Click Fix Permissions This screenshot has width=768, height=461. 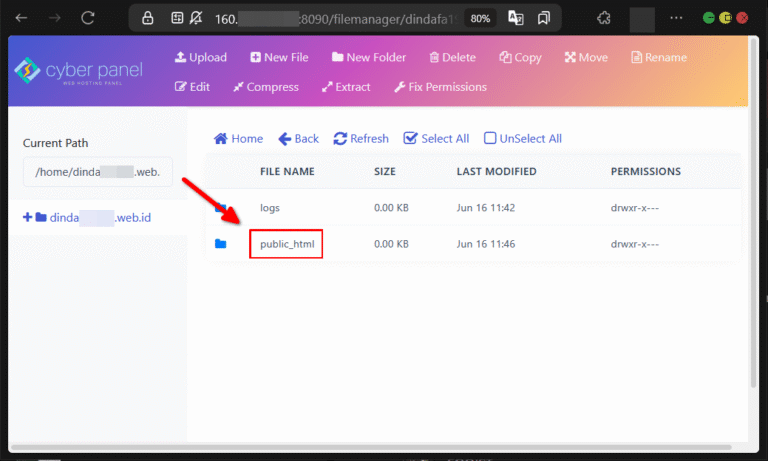click(440, 87)
